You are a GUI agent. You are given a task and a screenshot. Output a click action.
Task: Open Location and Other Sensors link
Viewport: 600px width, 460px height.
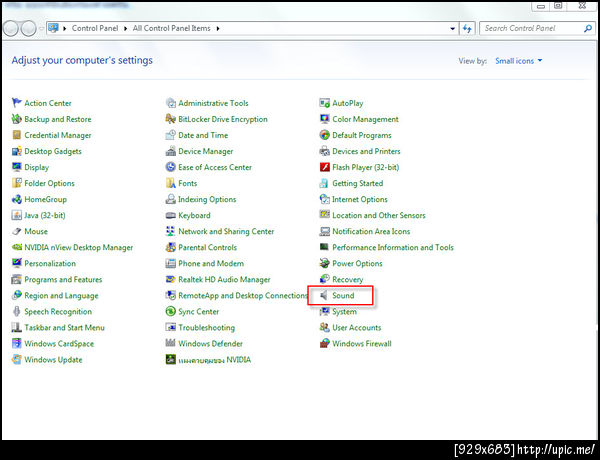click(379, 215)
